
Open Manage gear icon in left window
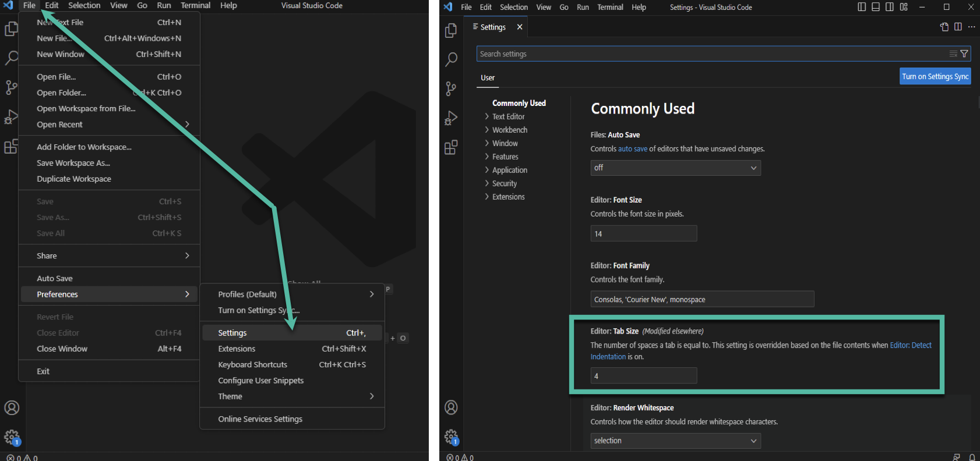coord(12,437)
